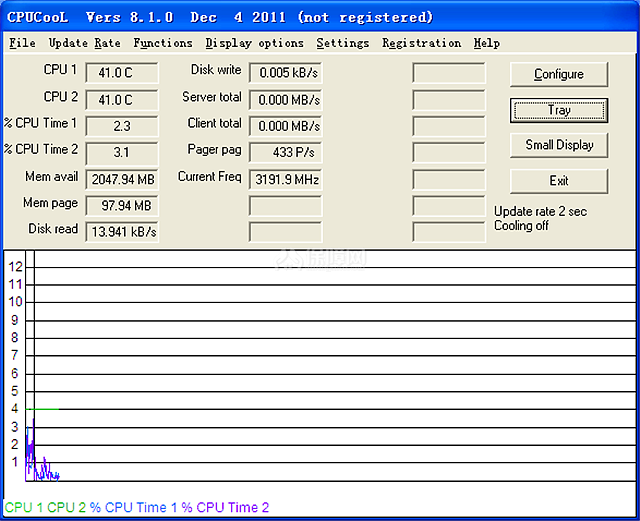Open the Settings menu
This screenshot has height=521, width=640.
coord(342,43)
